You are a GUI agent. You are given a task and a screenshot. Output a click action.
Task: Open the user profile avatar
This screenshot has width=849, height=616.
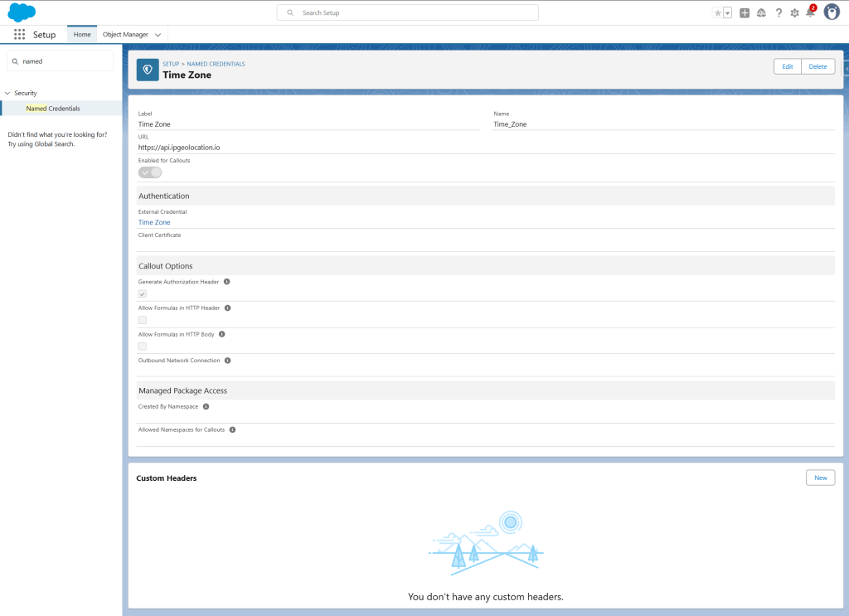(832, 12)
